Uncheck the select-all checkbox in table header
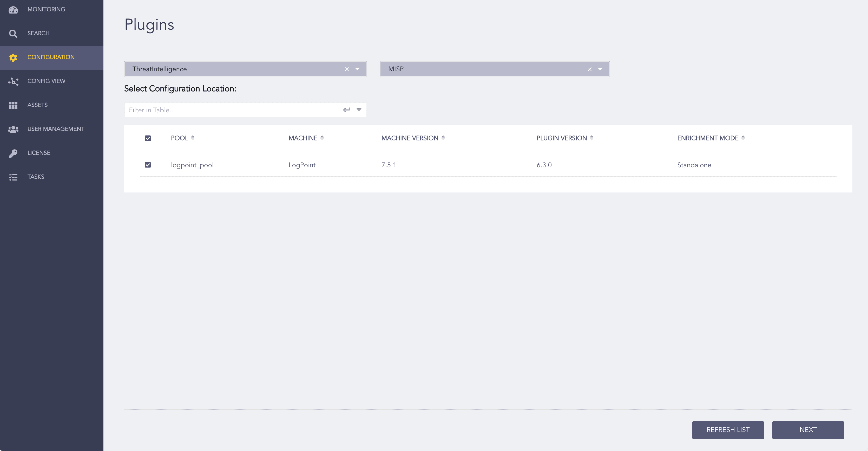 tap(148, 138)
